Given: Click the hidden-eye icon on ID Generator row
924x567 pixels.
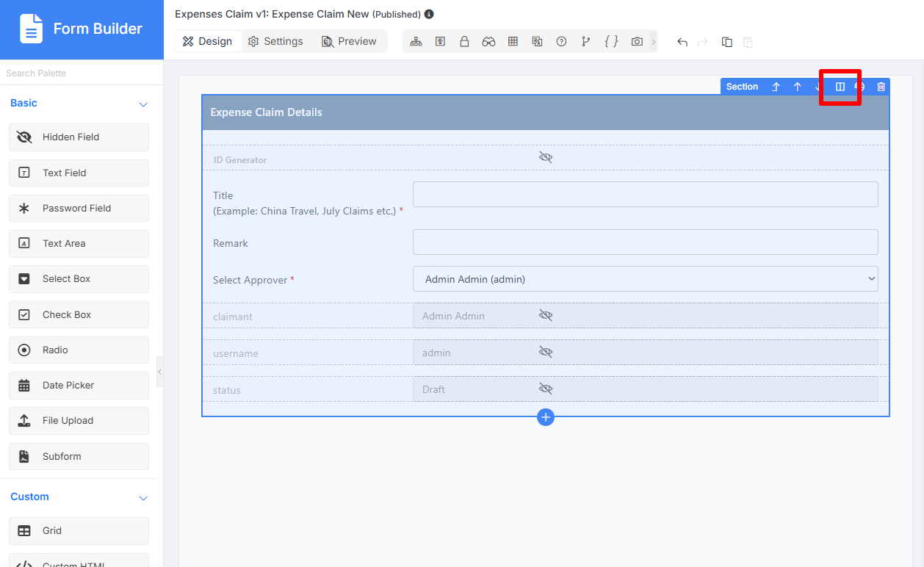Looking at the screenshot, I should (x=545, y=158).
